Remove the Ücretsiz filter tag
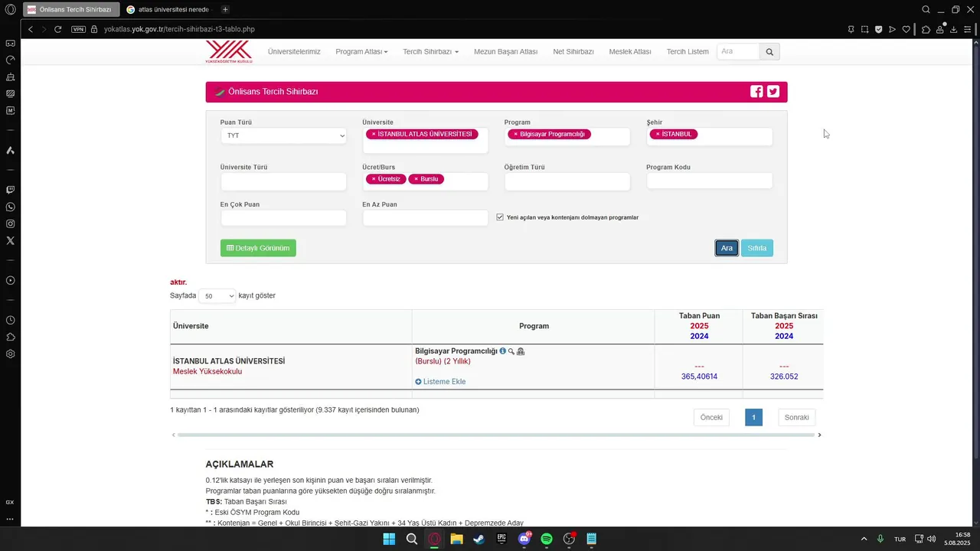 (374, 179)
